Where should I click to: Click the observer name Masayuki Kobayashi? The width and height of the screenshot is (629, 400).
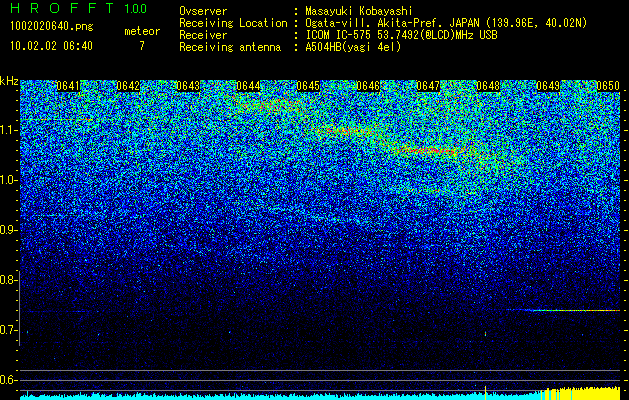359,11
